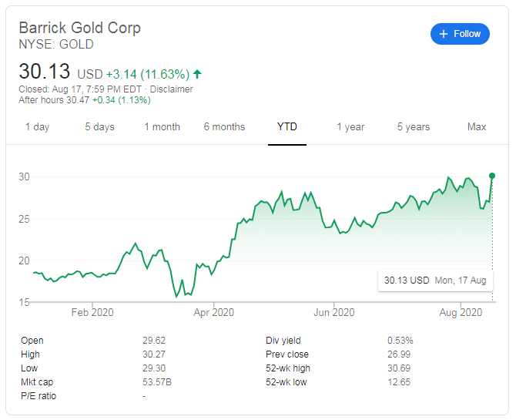Show the 1 month chart tab
The image size is (516, 420).
[x=163, y=127]
